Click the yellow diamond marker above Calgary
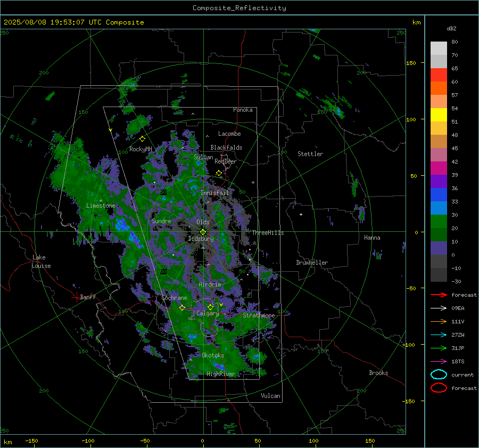 click(210, 307)
